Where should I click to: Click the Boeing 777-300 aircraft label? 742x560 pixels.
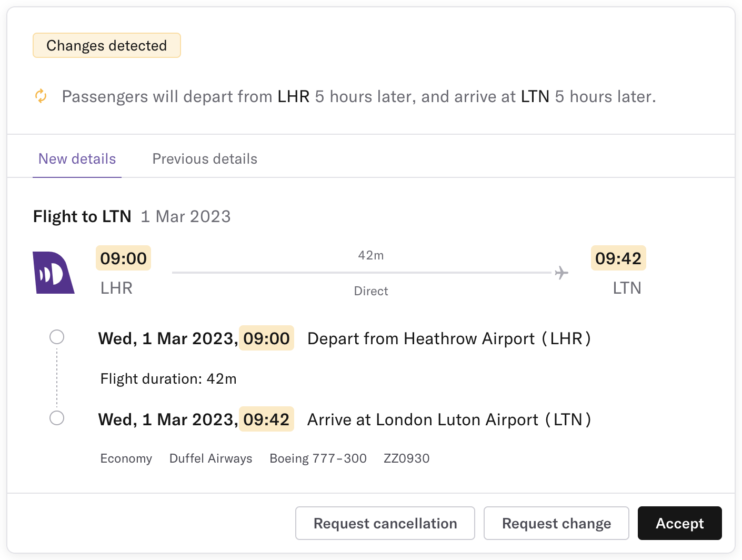tap(318, 458)
